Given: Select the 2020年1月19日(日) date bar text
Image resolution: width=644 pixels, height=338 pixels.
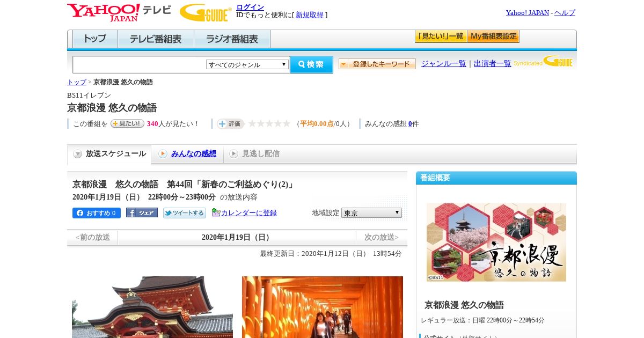Looking at the screenshot, I should (x=237, y=237).
